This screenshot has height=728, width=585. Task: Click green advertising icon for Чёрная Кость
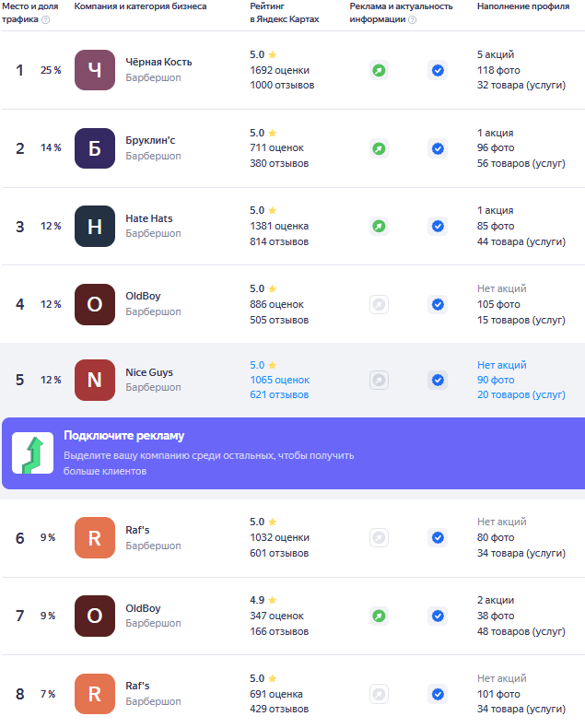coord(379,70)
